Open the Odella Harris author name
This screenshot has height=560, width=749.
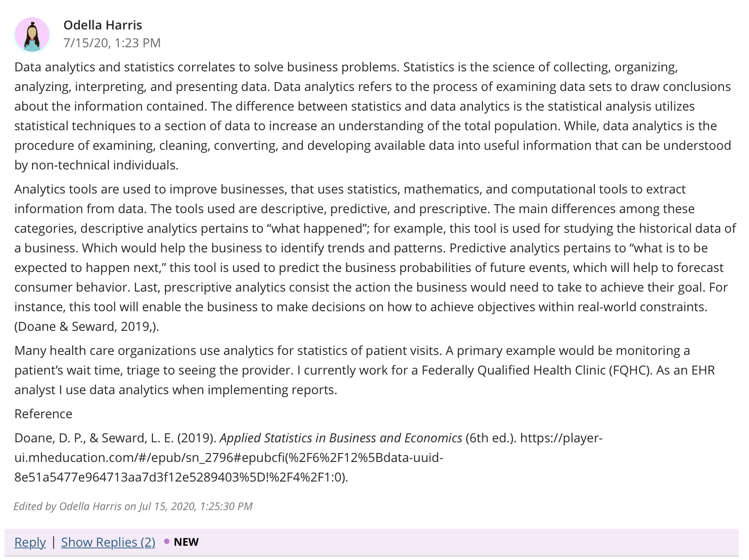(103, 25)
